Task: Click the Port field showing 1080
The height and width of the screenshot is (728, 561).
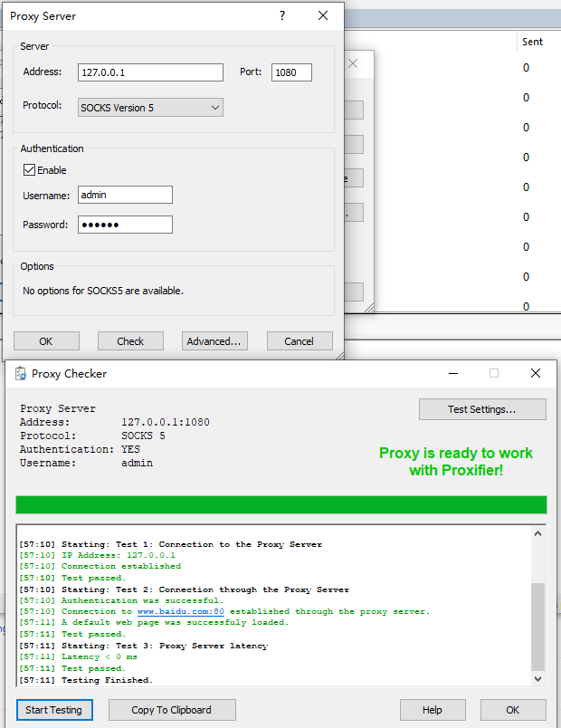Action: (291, 72)
